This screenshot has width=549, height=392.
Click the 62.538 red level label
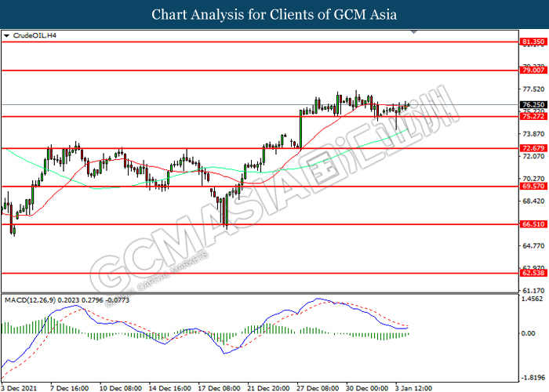click(533, 273)
